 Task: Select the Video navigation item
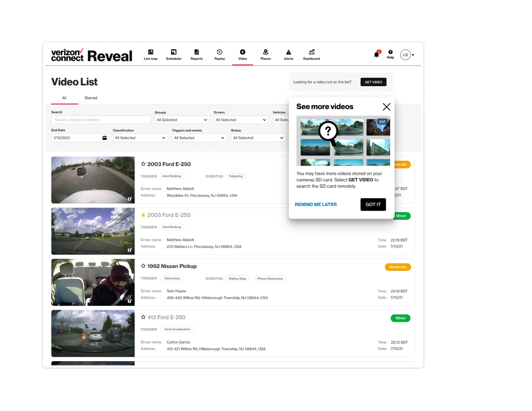click(x=242, y=55)
